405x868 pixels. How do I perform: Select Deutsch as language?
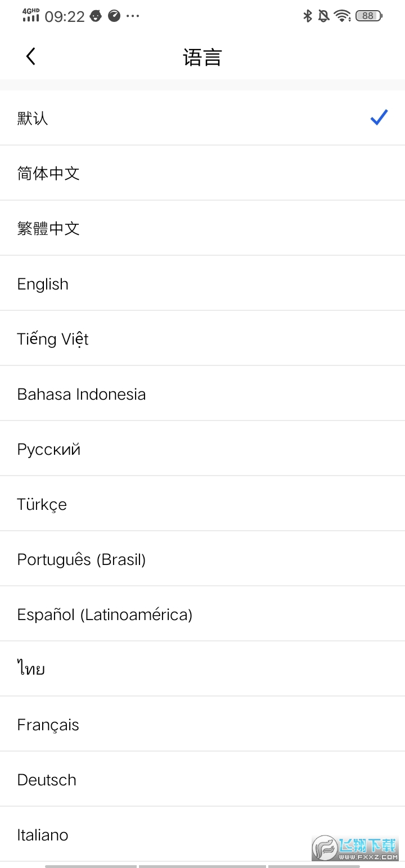click(47, 780)
